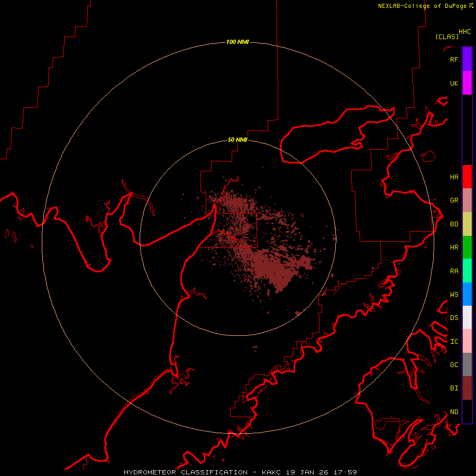
Task: Click the [CLAS] units label
Action: tap(447, 36)
